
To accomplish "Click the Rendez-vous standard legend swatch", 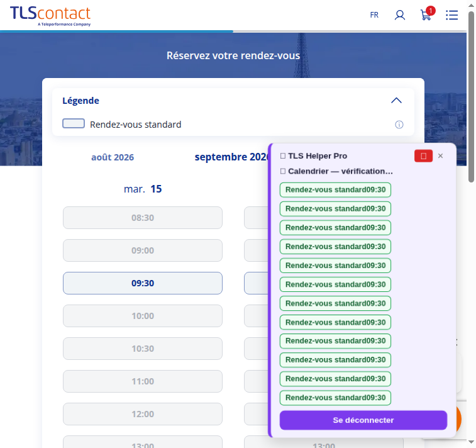I will point(74,123).
